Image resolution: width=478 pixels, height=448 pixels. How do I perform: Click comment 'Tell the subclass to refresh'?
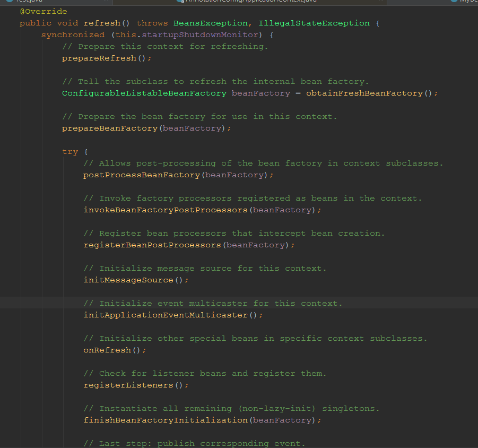215,82
